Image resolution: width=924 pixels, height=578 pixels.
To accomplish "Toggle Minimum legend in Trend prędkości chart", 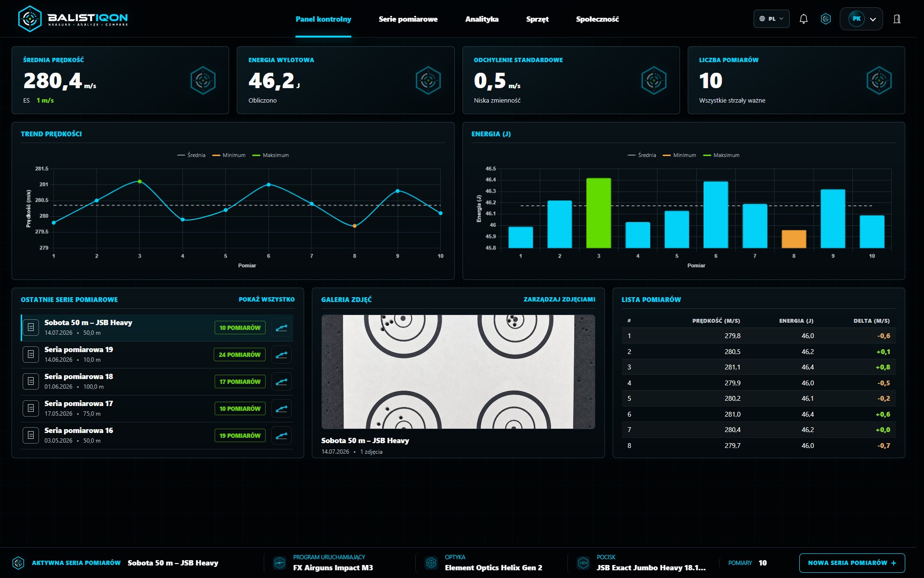I will tap(229, 155).
